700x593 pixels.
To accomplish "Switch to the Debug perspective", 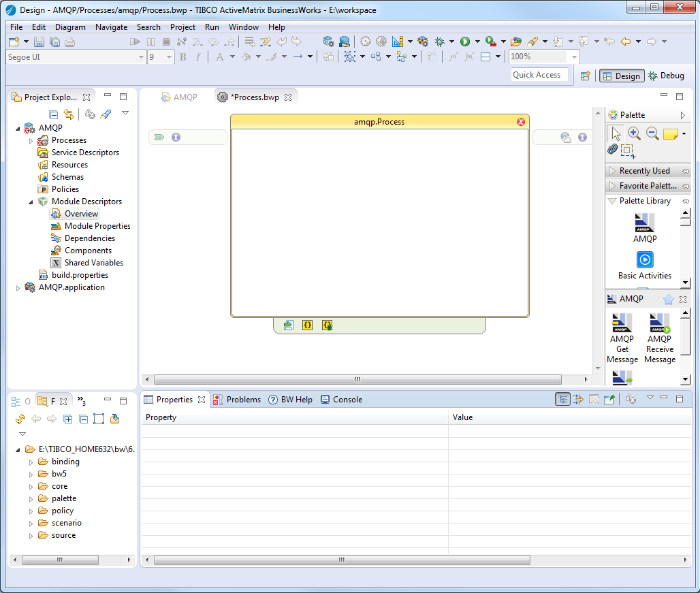I will pos(666,76).
